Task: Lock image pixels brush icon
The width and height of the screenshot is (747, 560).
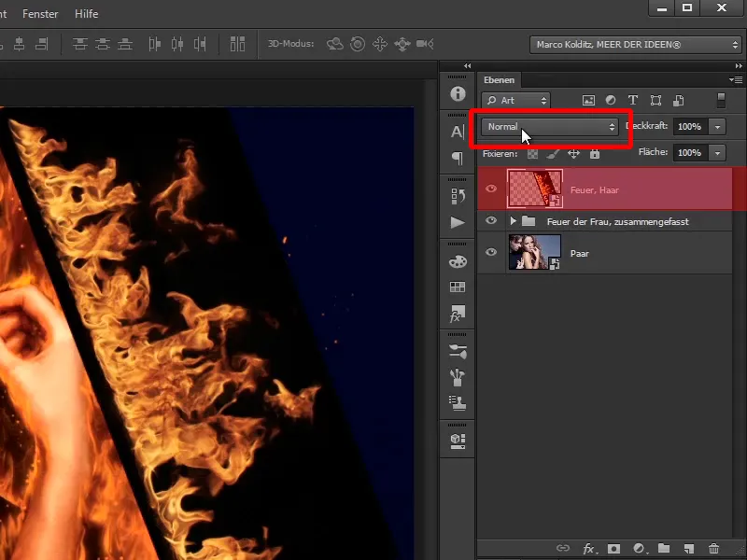Action: (x=553, y=154)
